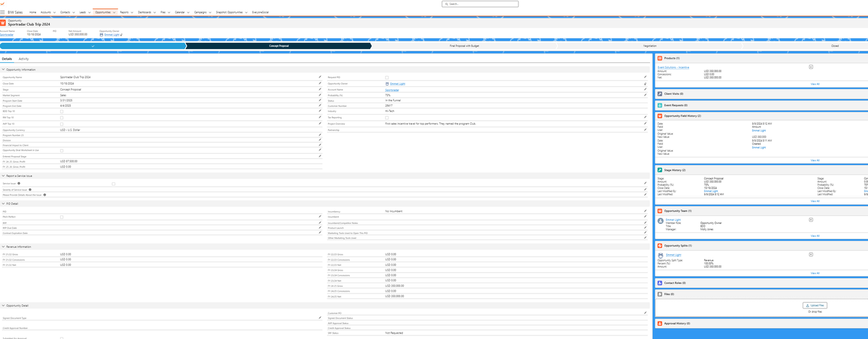Open actions dropdown for Event Solutions product

pos(811,67)
